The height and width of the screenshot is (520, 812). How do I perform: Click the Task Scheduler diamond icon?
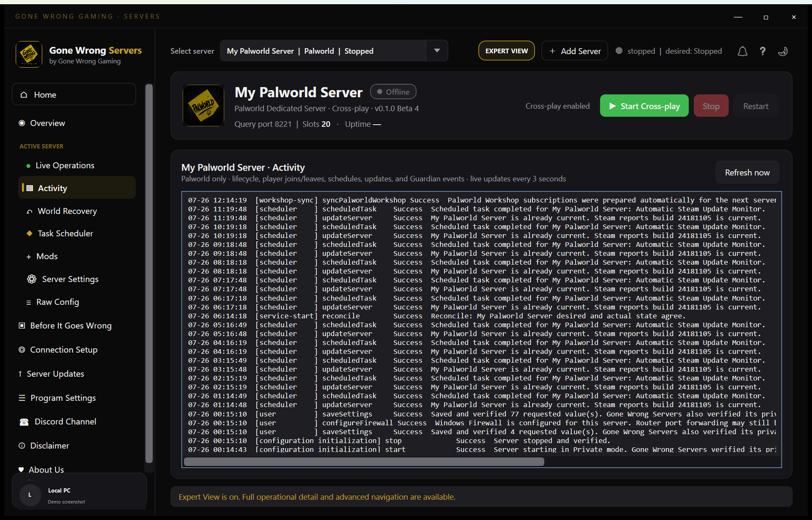tap(30, 233)
